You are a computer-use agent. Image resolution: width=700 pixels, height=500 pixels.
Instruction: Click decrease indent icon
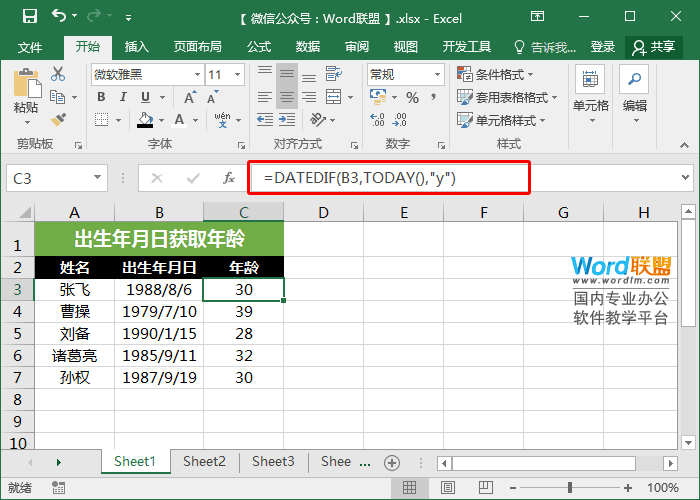coord(265,120)
